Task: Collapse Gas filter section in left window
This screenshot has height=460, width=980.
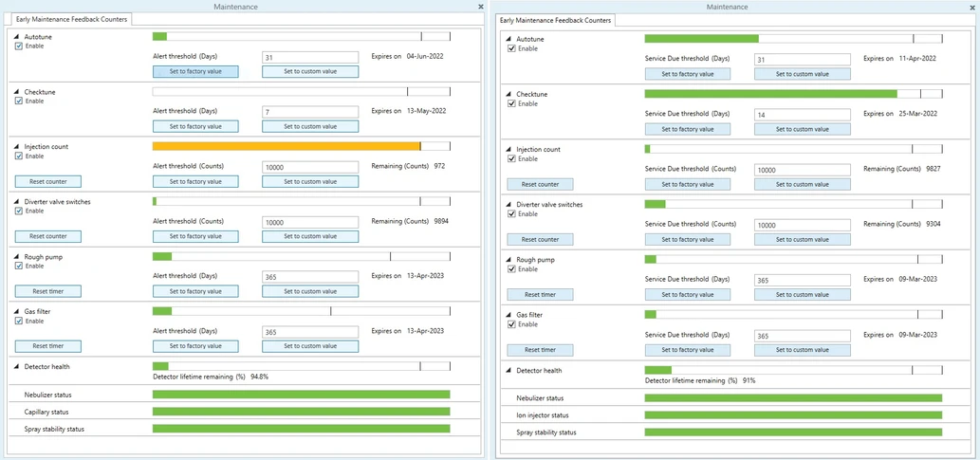Action: pos(16,312)
